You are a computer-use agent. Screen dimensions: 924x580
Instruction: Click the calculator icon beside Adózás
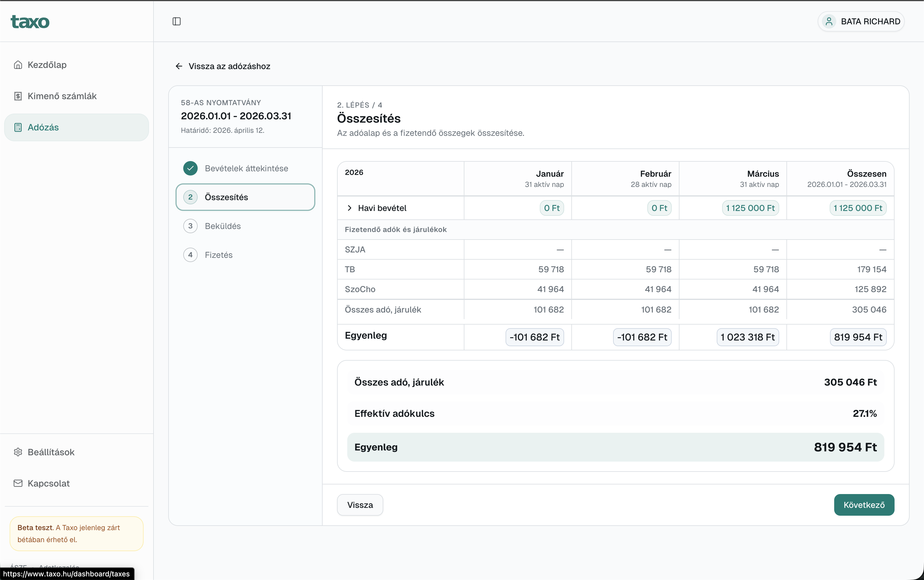18,127
